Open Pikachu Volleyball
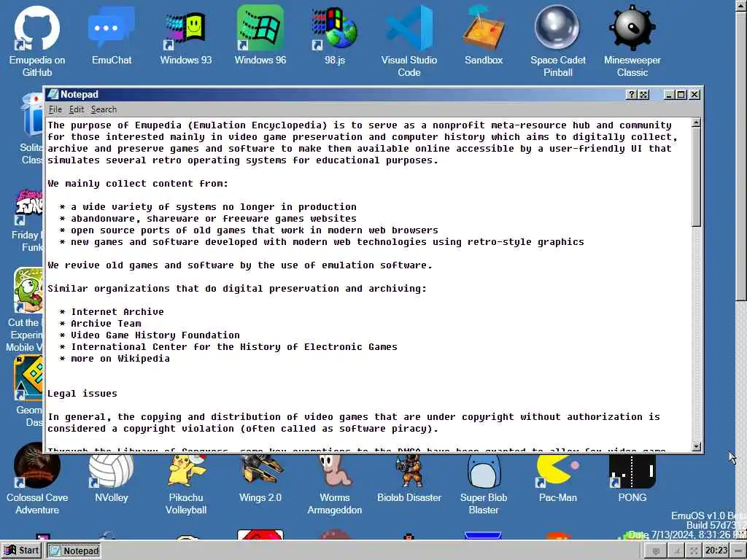Screen dimensions: 747x560 coord(186,484)
